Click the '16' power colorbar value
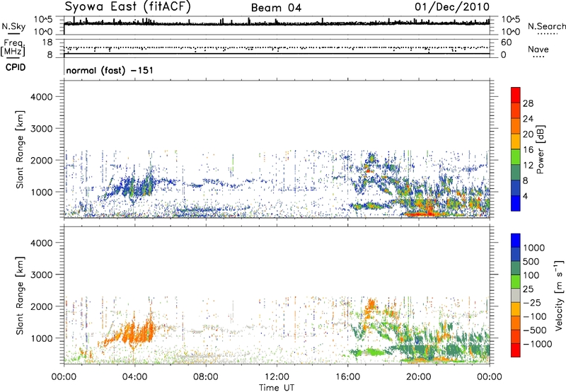This screenshot has width=566, height=392. click(x=528, y=150)
